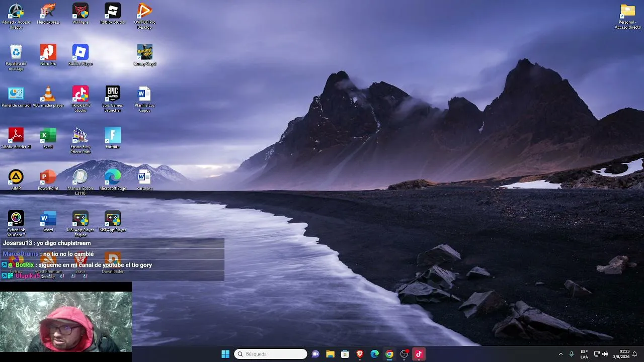
Task: Launch Roblox Player from desktop
Action: tap(80, 55)
